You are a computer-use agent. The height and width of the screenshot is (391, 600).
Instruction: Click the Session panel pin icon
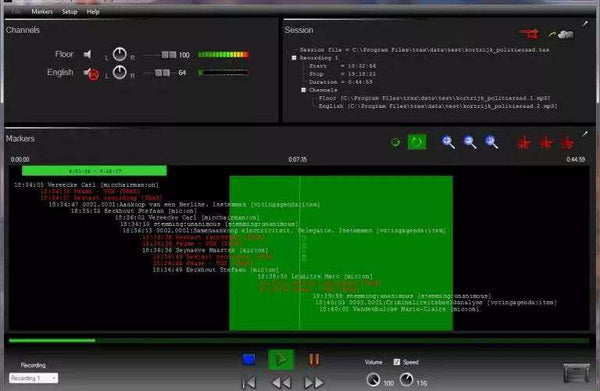585,24
